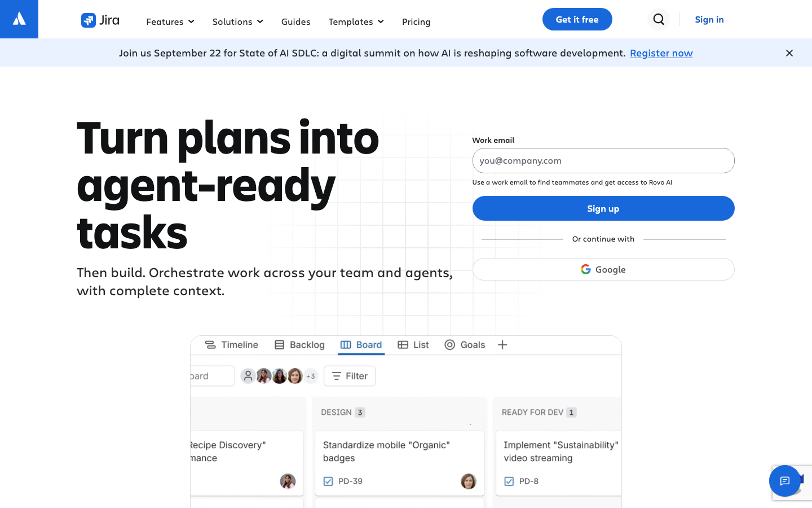Continue with Google button
The width and height of the screenshot is (812, 508).
pos(603,269)
